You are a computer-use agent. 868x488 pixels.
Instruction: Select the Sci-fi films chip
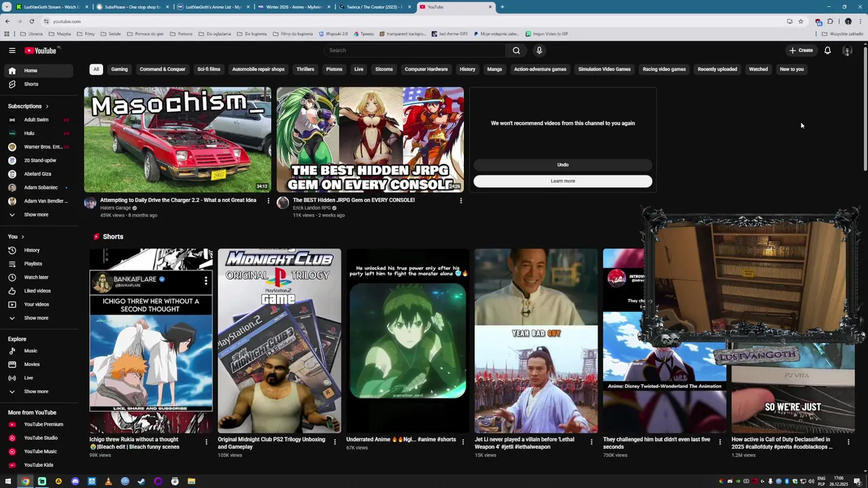pos(209,69)
